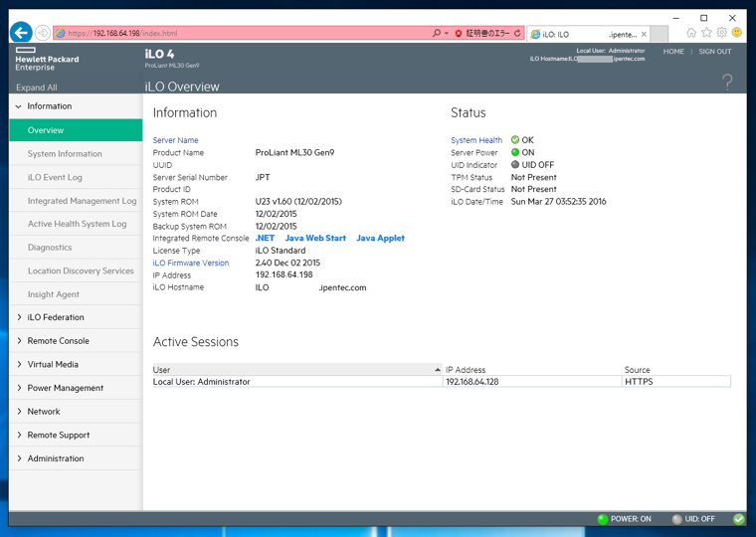Viewport: 756px width, 537px height.
Task: Click iLO Date/Time value Sun Mar 27
Action: pos(559,202)
